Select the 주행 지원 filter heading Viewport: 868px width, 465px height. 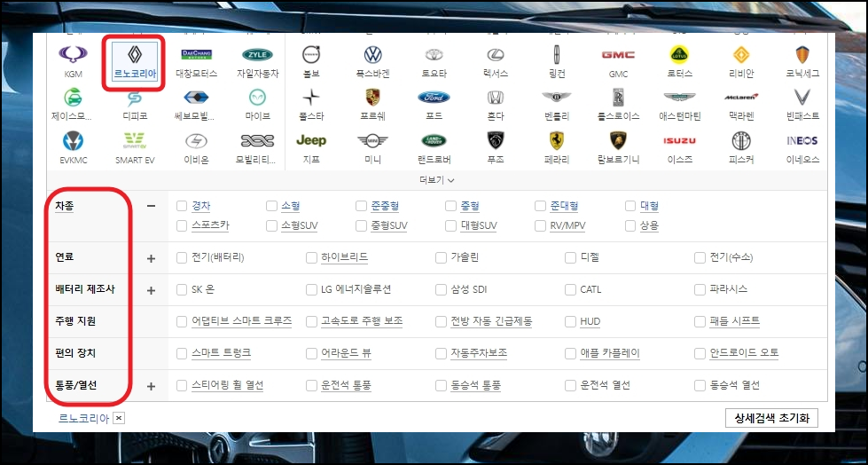pos(75,321)
